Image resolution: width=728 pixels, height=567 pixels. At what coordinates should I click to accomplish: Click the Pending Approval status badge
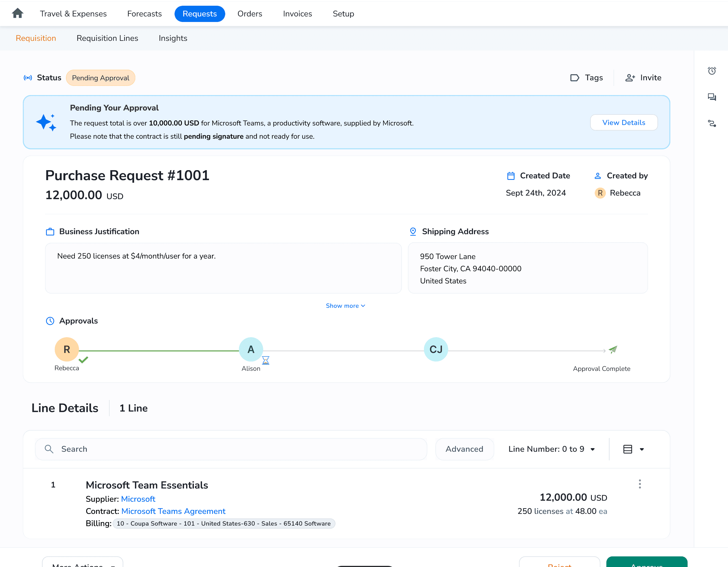click(101, 78)
